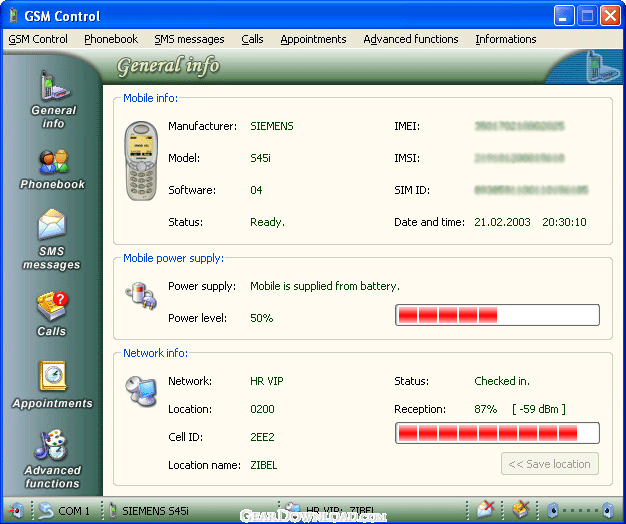Viewport: 626px width, 524px height.
Task: Open the Informations menu
Action: click(506, 39)
